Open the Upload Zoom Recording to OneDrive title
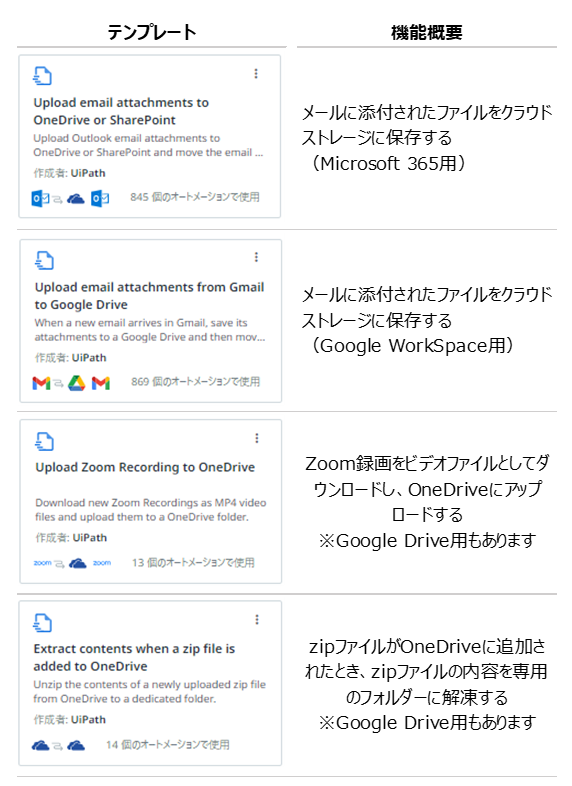Viewport: 572px width, 786px height. point(145,467)
